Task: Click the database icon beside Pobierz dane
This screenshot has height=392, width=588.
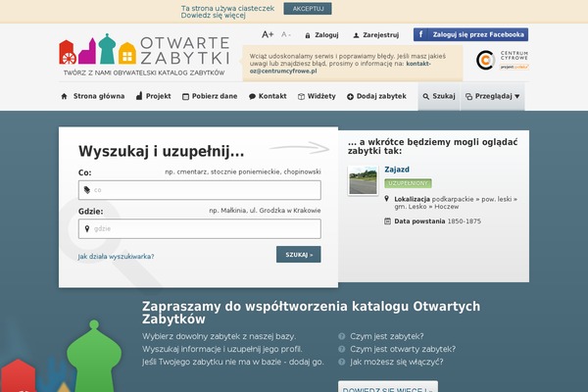Action: [x=185, y=96]
